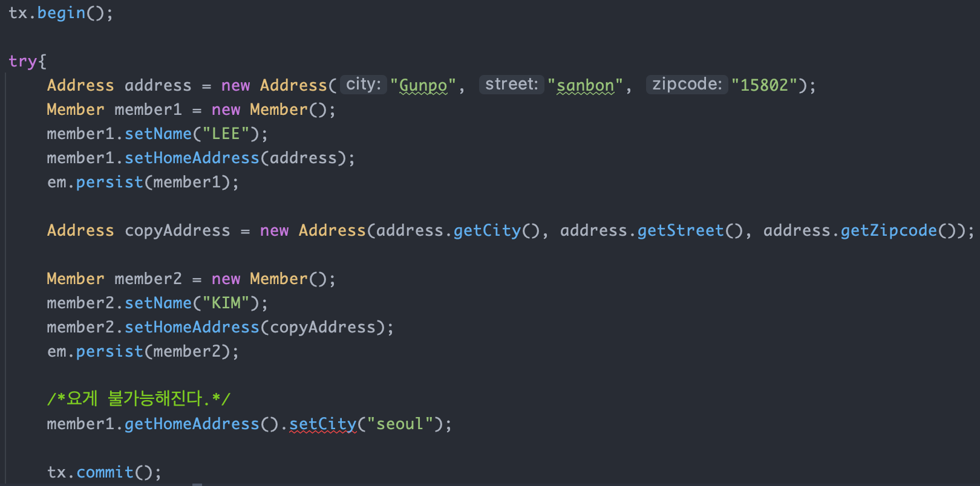Click the "Gunpo" string literal

[x=423, y=85]
